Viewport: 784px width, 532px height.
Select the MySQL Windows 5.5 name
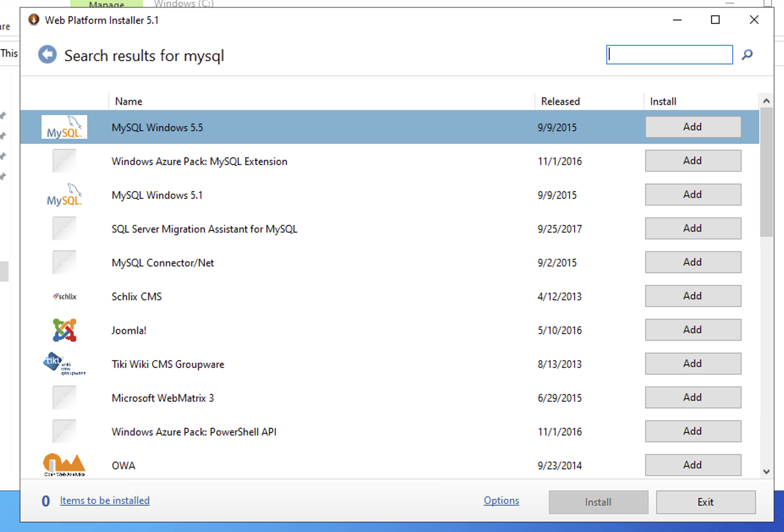tap(157, 127)
